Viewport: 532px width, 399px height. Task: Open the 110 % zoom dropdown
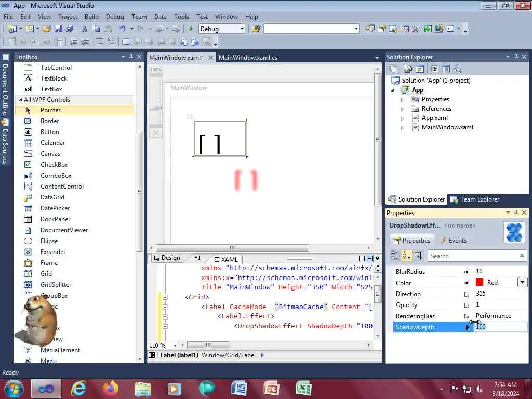(175, 345)
